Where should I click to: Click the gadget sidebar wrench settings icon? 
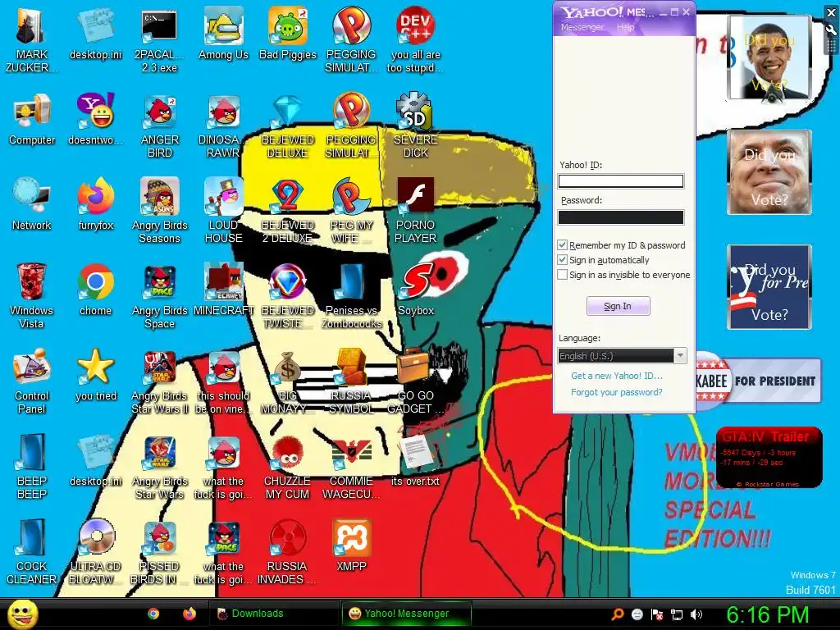[x=831, y=30]
